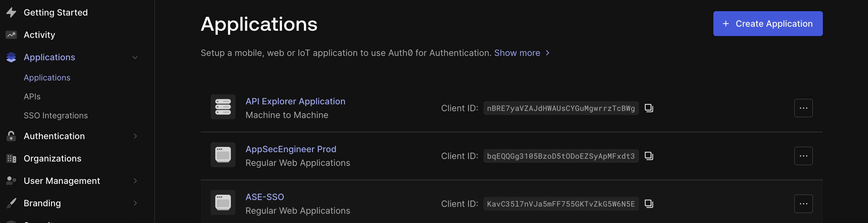Open the Branding menu label
Screen dimensions: 868x223
(x=42, y=203)
